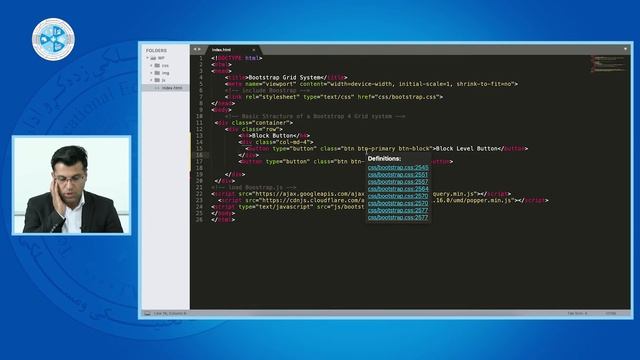
Task: Click the Line, Column indicator in status bar
Action: tap(170, 313)
